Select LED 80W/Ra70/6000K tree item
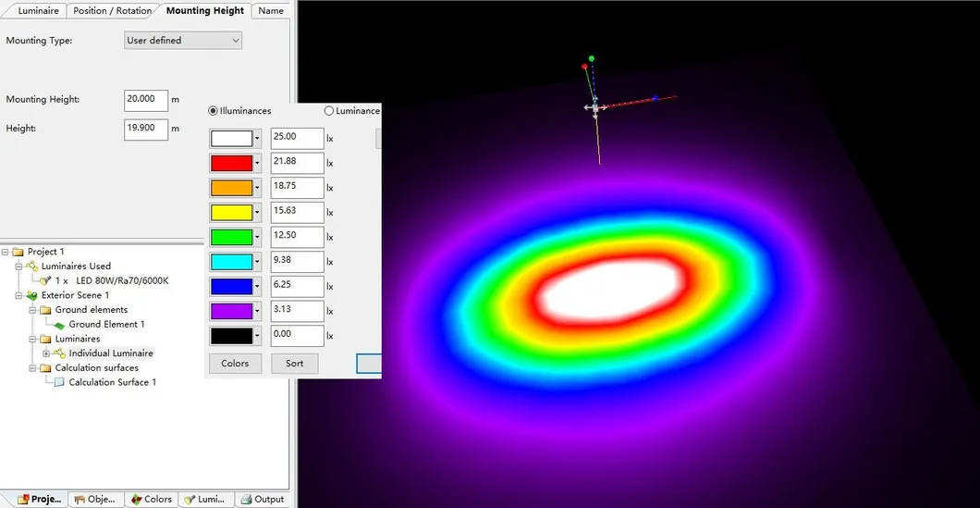980x508 pixels. (x=112, y=281)
